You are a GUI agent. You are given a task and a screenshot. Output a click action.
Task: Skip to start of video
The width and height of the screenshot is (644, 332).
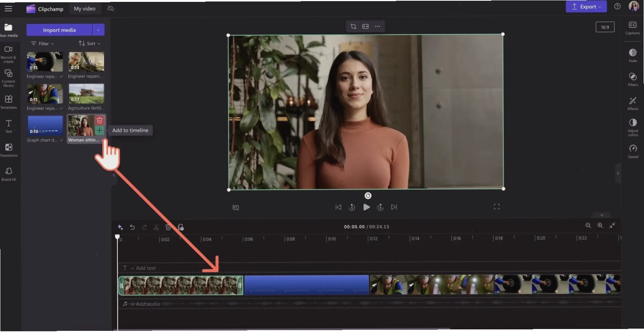(338, 207)
